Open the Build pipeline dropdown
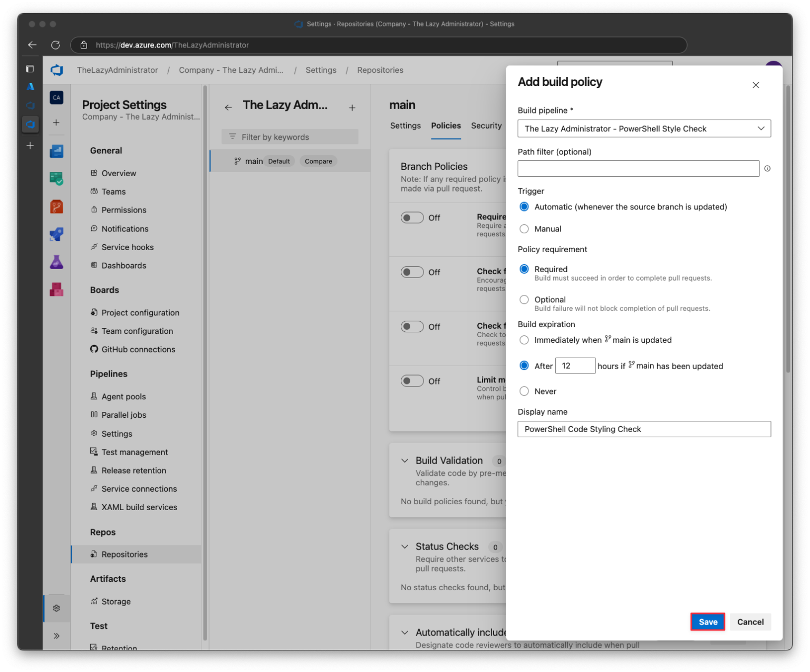Screen dimensions: 810x672 coord(644,129)
